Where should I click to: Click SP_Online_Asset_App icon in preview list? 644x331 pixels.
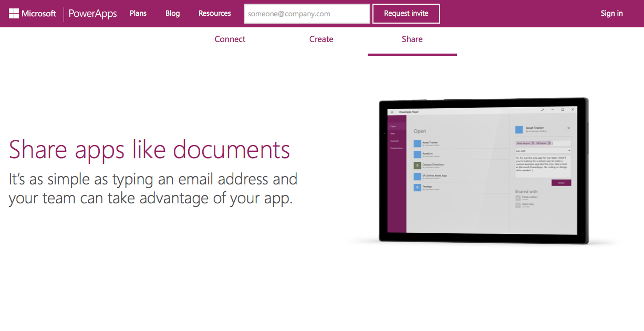418,177
